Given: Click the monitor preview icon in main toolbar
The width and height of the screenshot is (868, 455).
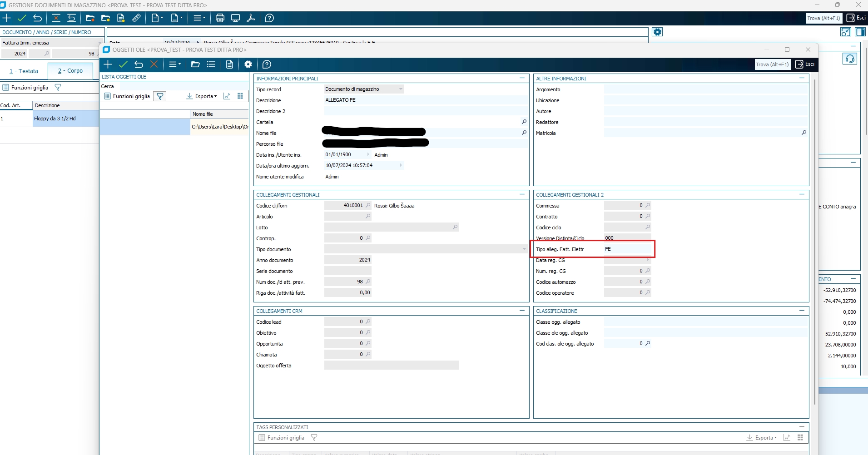Looking at the screenshot, I should (235, 18).
